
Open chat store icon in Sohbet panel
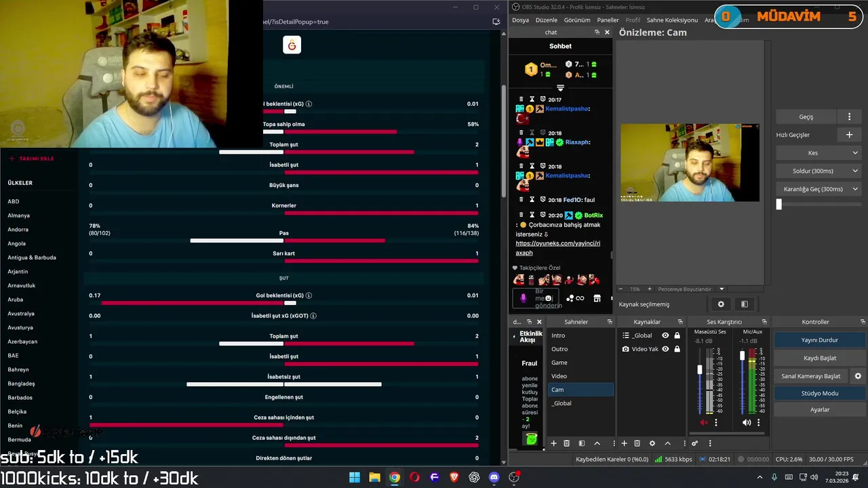(x=597, y=298)
